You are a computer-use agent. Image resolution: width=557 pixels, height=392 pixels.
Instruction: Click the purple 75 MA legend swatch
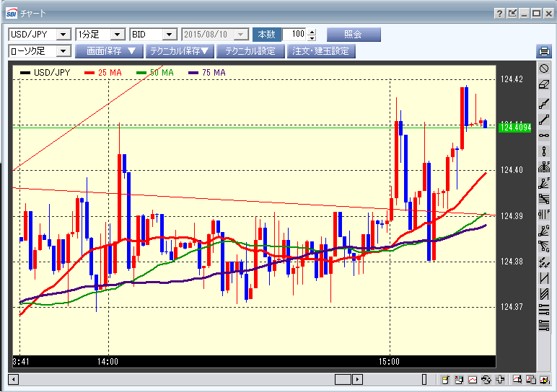(x=193, y=73)
